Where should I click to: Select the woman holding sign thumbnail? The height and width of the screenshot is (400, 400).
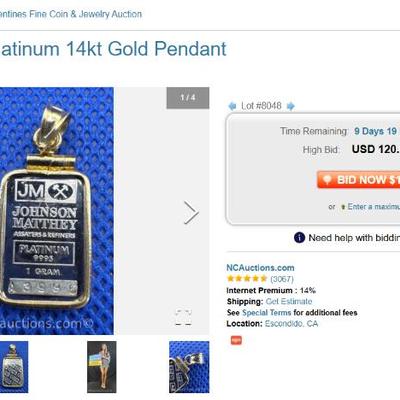(102, 367)
